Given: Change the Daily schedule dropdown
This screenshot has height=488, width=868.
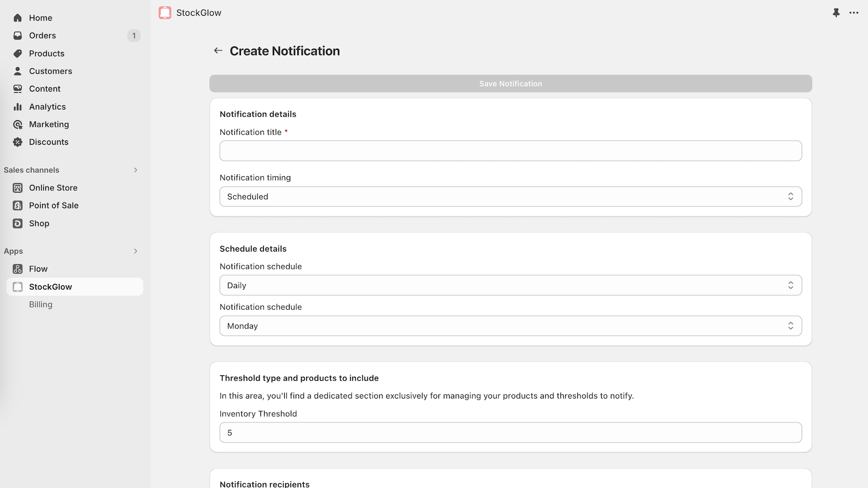Looking at the screenshot, I should 510,285.
